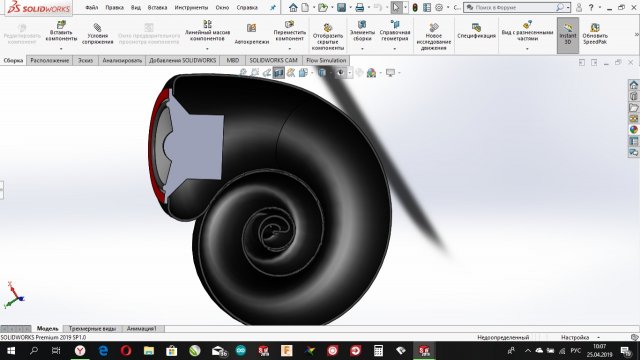Click the Edit Appearance color sphere

371,73
